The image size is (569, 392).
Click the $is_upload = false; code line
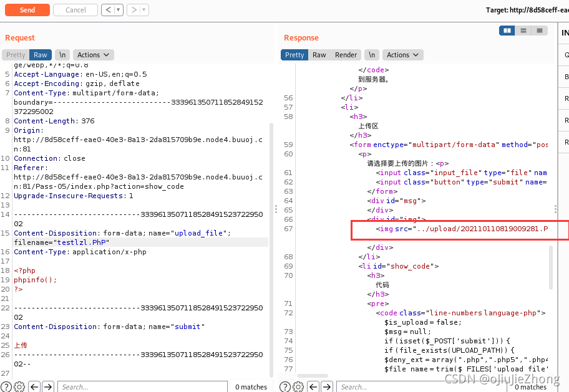(x=423, y=322)
